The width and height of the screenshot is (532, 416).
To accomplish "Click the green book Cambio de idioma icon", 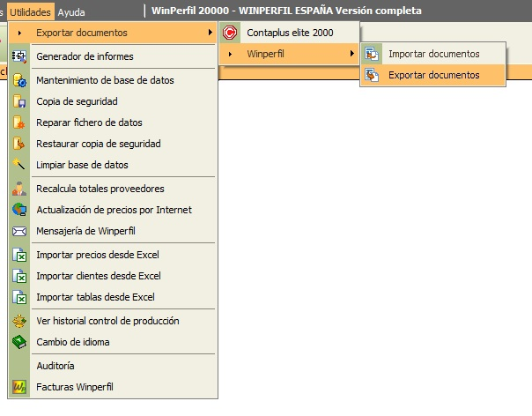I will pos(19,342).
